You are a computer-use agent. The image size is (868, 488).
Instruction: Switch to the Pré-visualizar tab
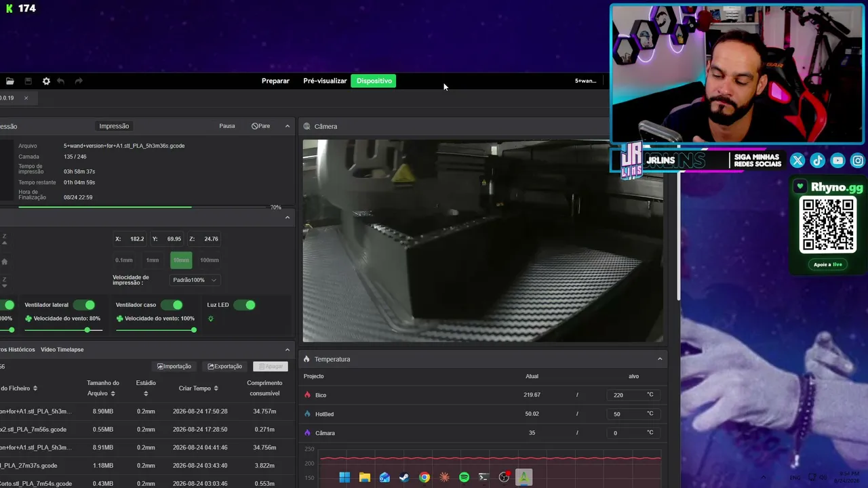pyautogui.click(x=325, y=81)
